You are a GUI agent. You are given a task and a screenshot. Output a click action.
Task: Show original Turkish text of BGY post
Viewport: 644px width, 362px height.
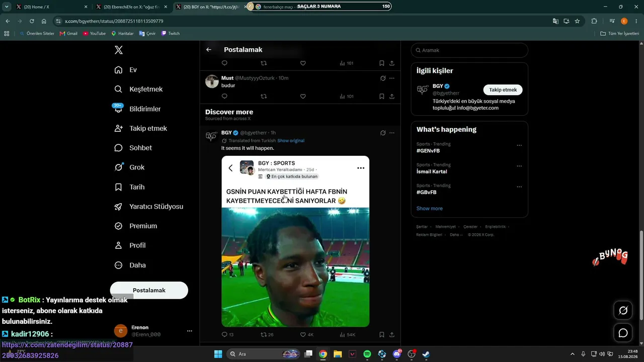point(291,141)
